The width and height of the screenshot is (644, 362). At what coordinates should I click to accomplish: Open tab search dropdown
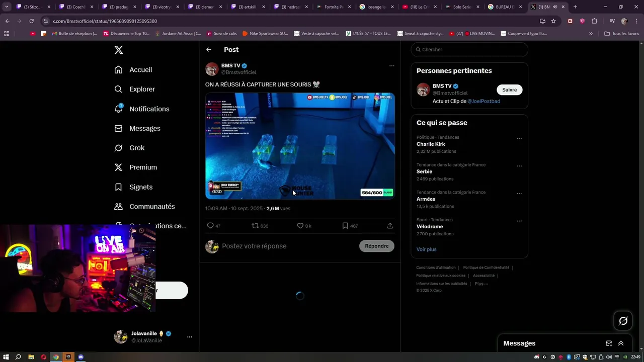[7, 7]
